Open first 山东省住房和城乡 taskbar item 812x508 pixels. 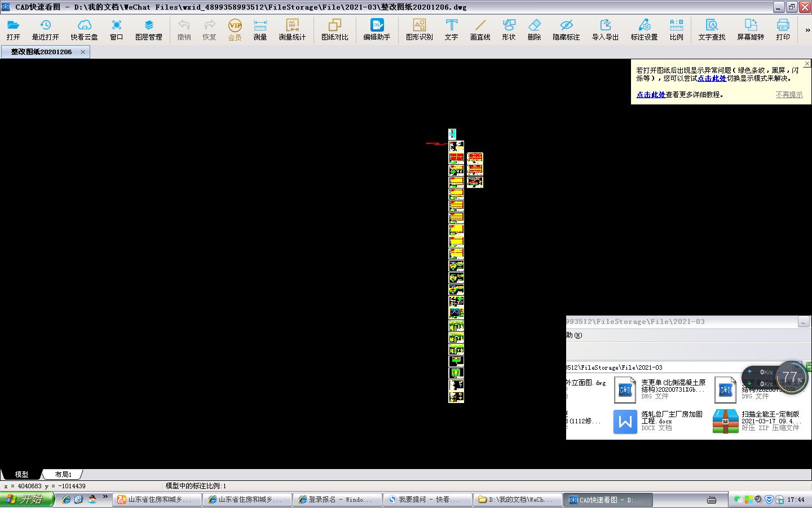coord(157,500)
